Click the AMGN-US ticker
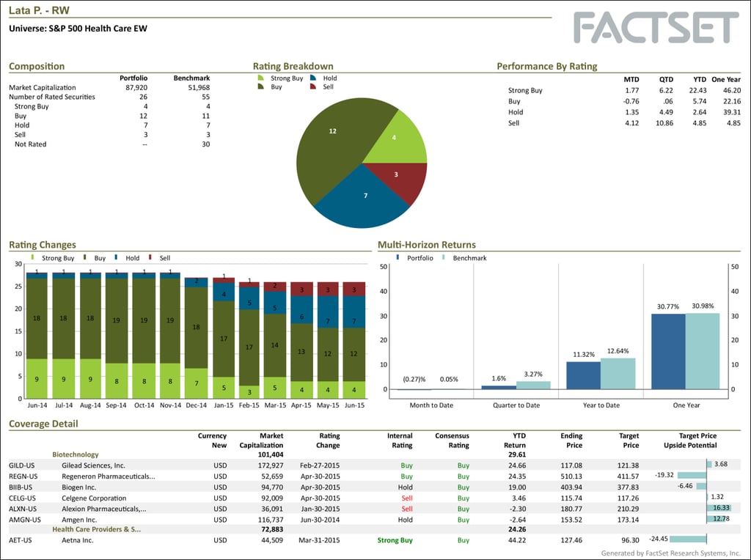The height and width of the screenshot is (560, 751). (x=25, y=520)
